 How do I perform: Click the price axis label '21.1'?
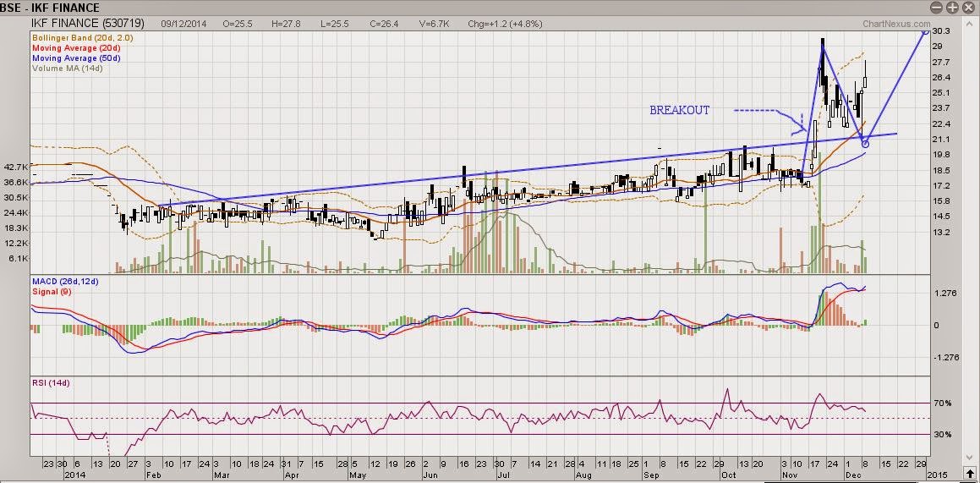coord(941,140)
